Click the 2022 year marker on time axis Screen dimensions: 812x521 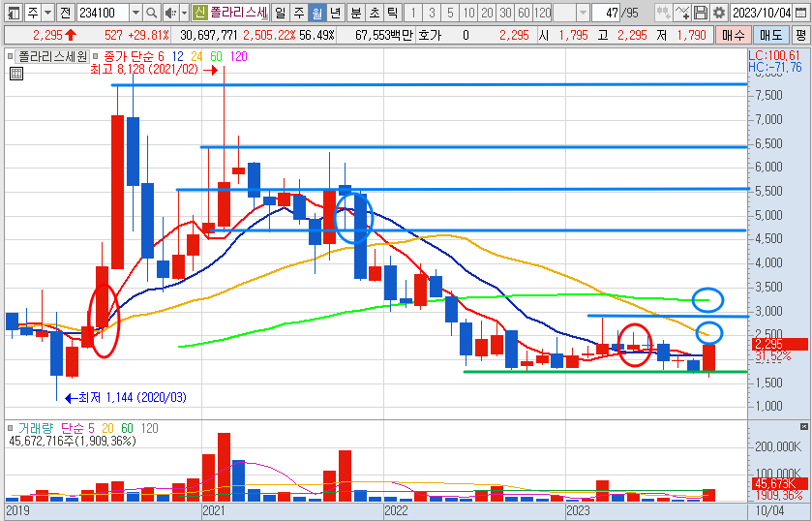(x=396, y=510)
